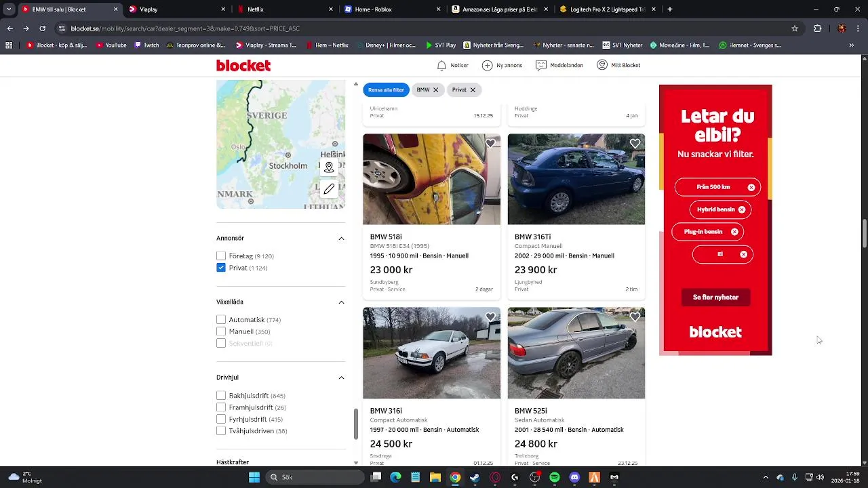
Task: Switch to the Amazon.se tab
Action: click(500, 9)
